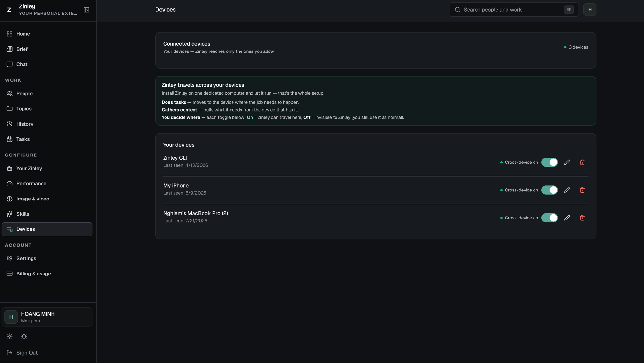The height and width of the screenshot is (363, 644).
Task: Click 'Last seen: 6/9/2026' text
Action: coord(185,193)
